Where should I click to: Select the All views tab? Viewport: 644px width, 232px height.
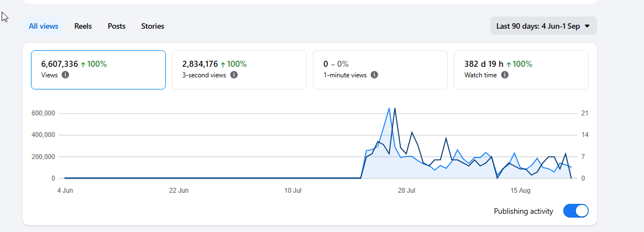(44, 26)
